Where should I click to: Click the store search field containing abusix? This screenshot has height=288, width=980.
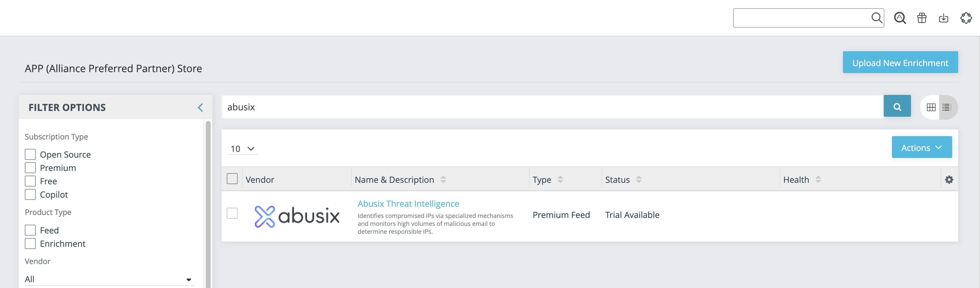(x=552, y=107)
